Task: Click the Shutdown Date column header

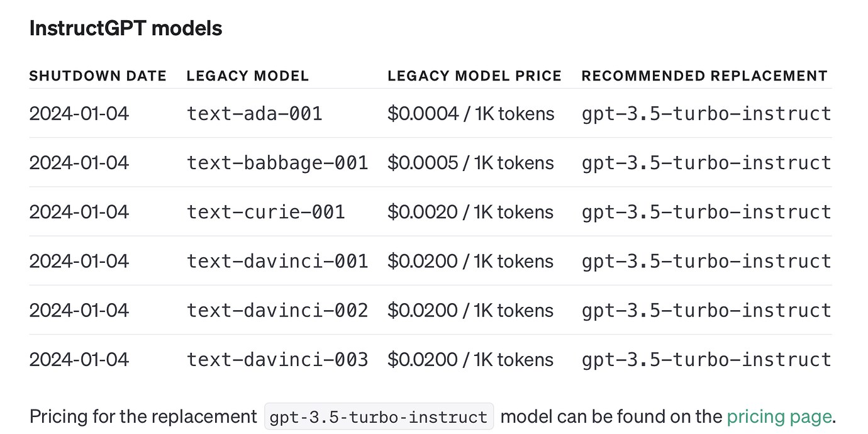Action: [x=98, y=76]
